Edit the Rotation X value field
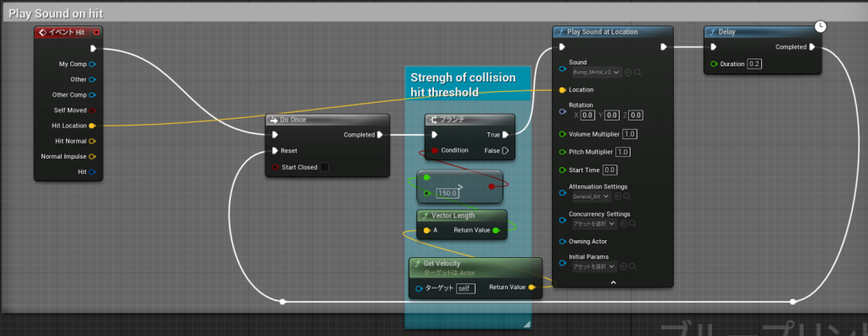 (x=587, y=115)
